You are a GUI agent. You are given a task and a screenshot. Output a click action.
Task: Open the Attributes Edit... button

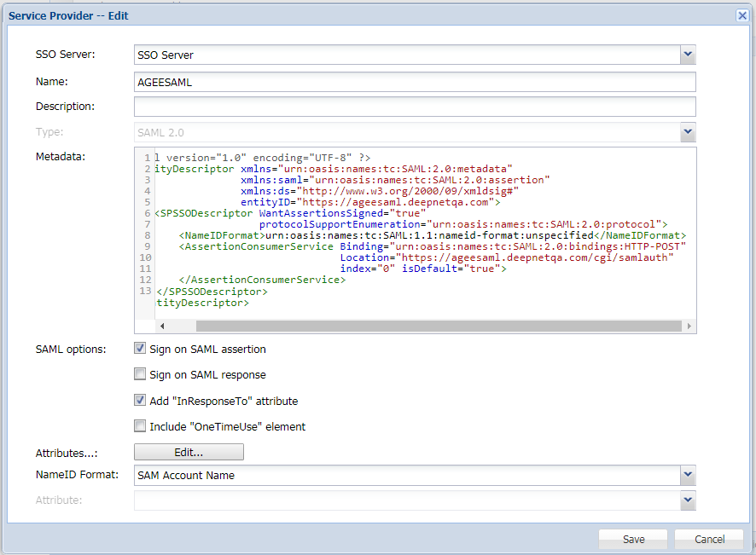click(x=189, y=452)
